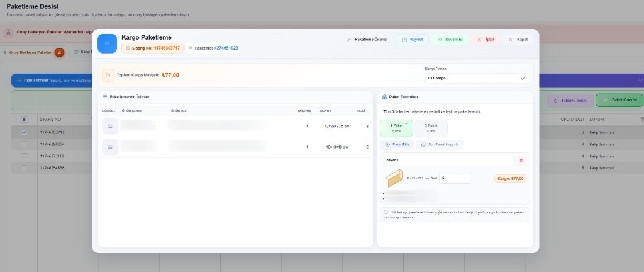The height and width of the screenshot is (272, 644).
Task: Check the row checkbox for order 11746254336
Action: [x=24, y=168]
